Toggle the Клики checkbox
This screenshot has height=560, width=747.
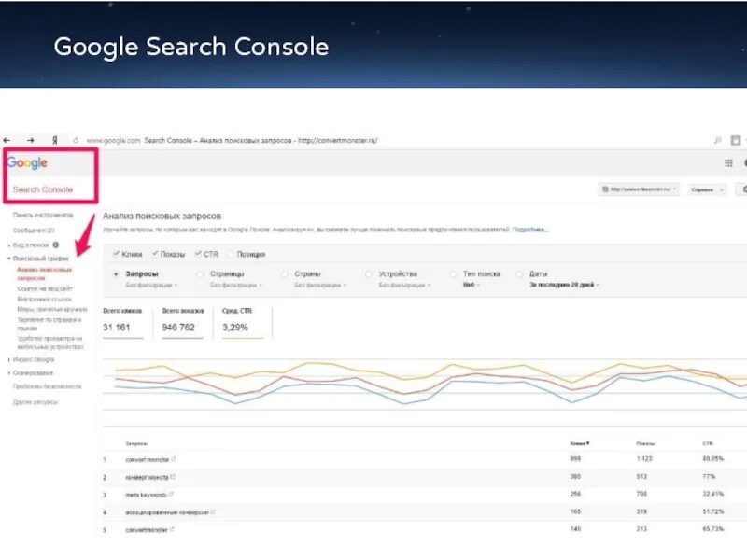click(x=116, y=254)
